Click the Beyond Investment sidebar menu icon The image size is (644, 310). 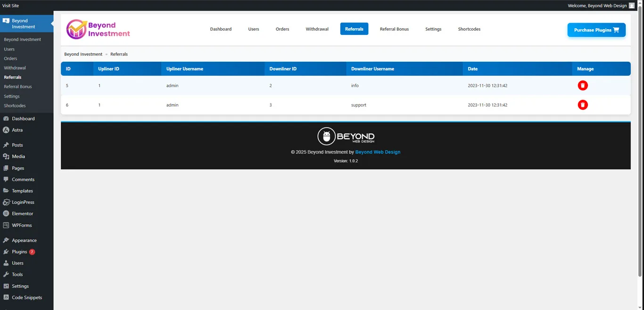click(x=6, y=21)
